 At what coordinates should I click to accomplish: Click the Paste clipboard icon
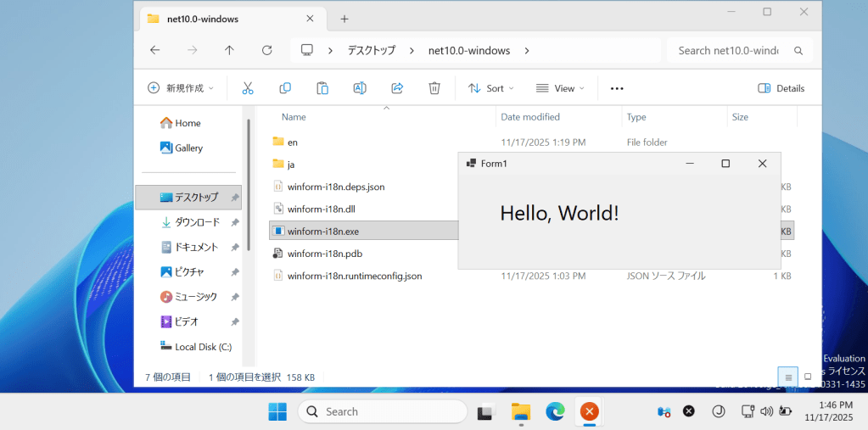(x=322, y=88)
